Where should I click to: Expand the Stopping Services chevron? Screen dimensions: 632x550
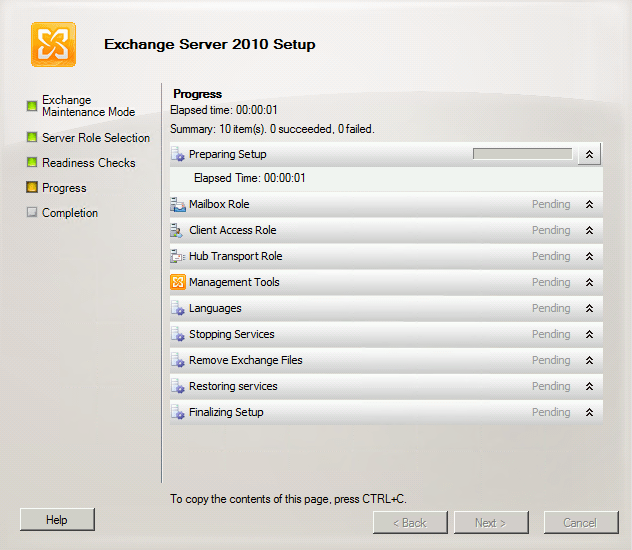[589, 334]
